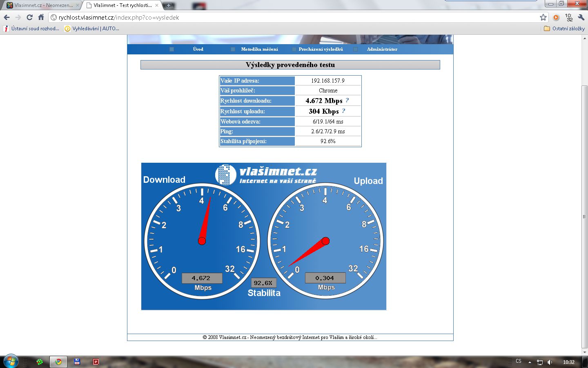Show hidden system tray icons

click(530, 362)
